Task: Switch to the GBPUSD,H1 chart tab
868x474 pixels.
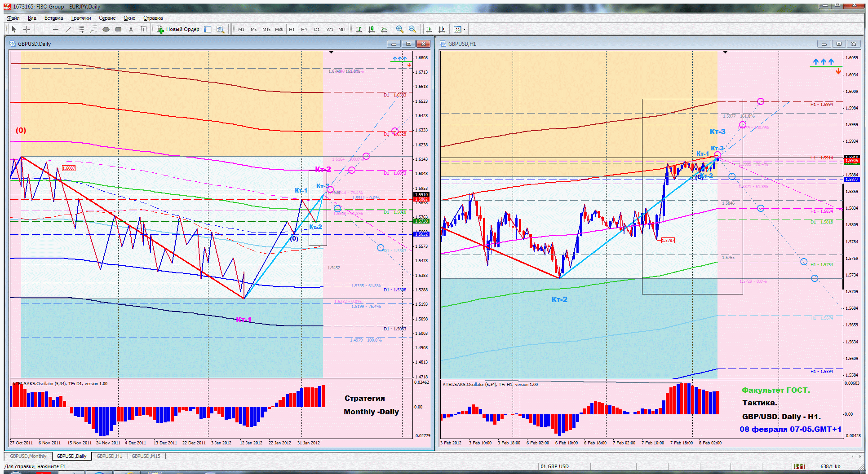Action: click(109, 456)
